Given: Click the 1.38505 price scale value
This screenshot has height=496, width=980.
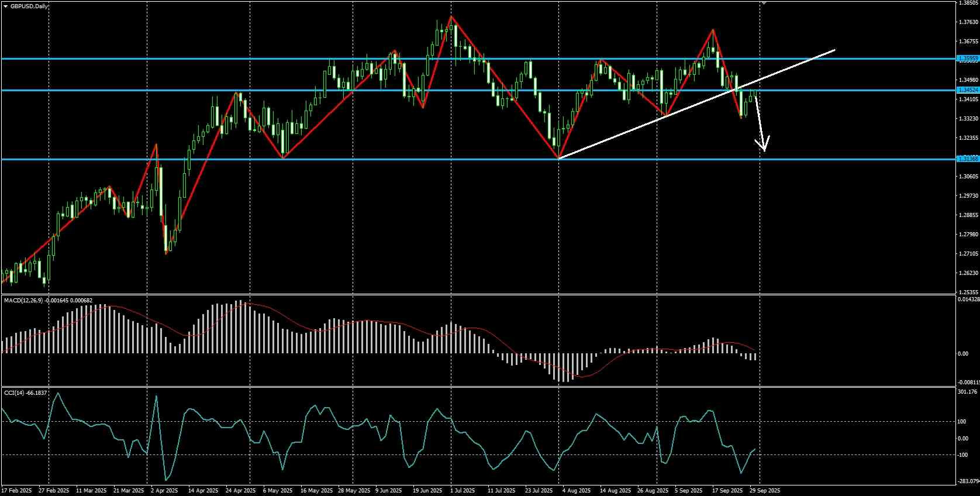Looking at the screenshot, I should pos(969,3).
